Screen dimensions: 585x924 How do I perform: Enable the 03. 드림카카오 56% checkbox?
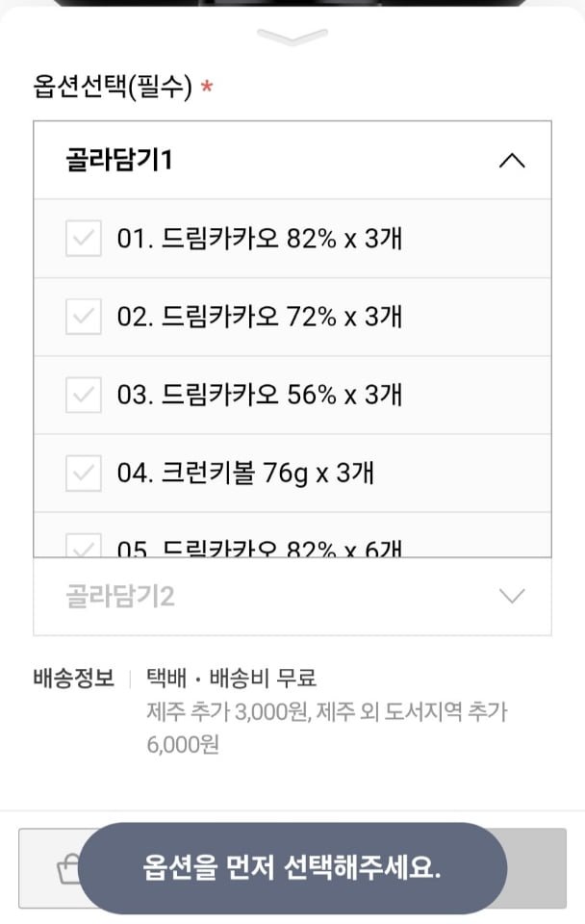click(84, 395)
